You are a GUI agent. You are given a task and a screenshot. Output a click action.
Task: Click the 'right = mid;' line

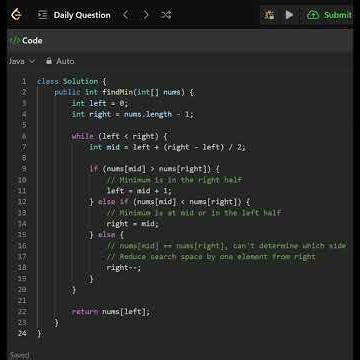point(132,224)
